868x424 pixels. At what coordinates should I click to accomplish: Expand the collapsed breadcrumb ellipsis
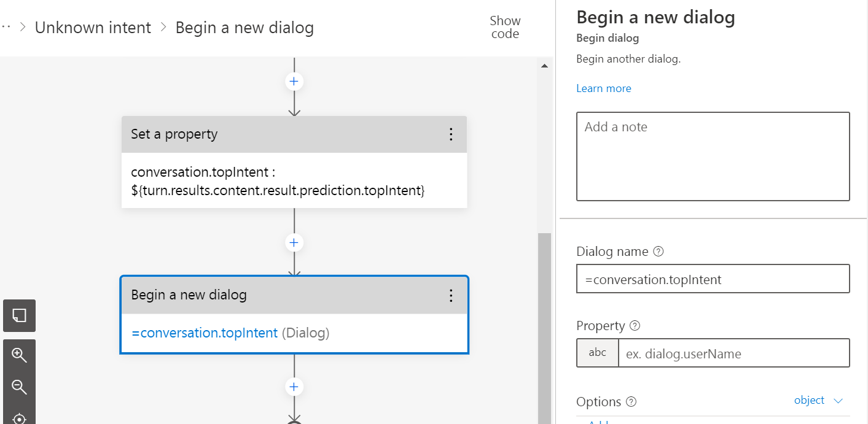point(6,27)
